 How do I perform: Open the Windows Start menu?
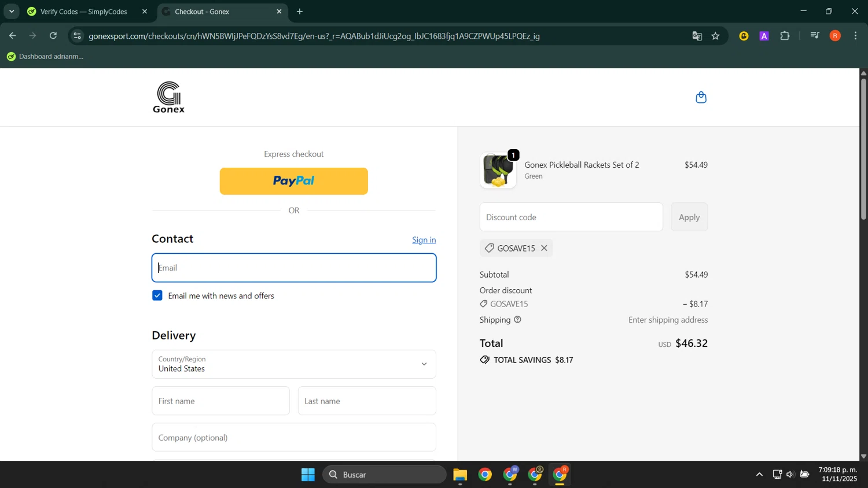coord(308,475)
